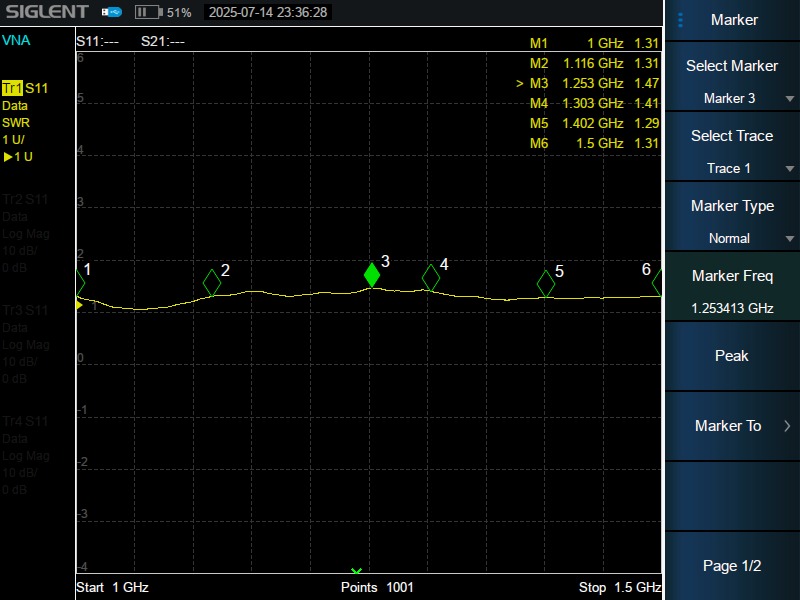Click the 51% battery percentage text
800x600 pixels.
pos(179,12)
